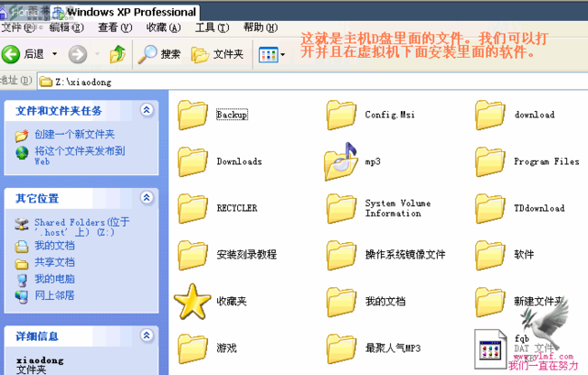Select the 操作系统镜像文件 folder icon

coord(341,255)
